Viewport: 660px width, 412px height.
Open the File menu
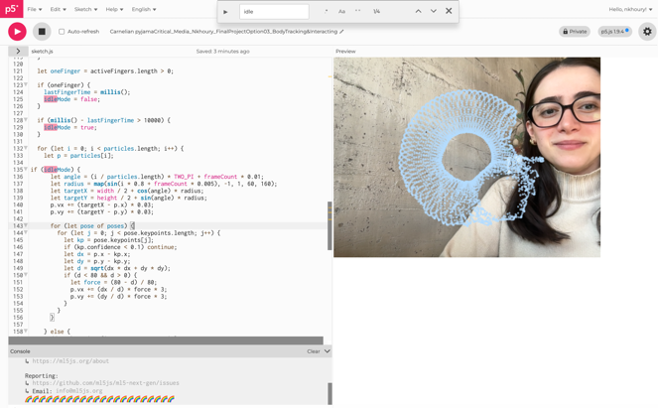tap(35, 9)
